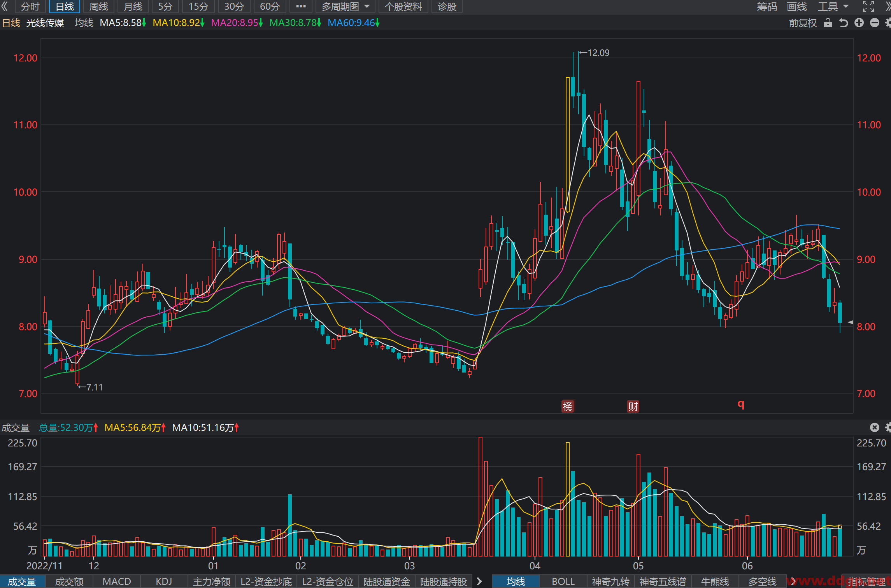The height and width of the screenshot is (588, 891).
Task: Zoom in chart with plus icon
Action: click(x=859, y=23)
